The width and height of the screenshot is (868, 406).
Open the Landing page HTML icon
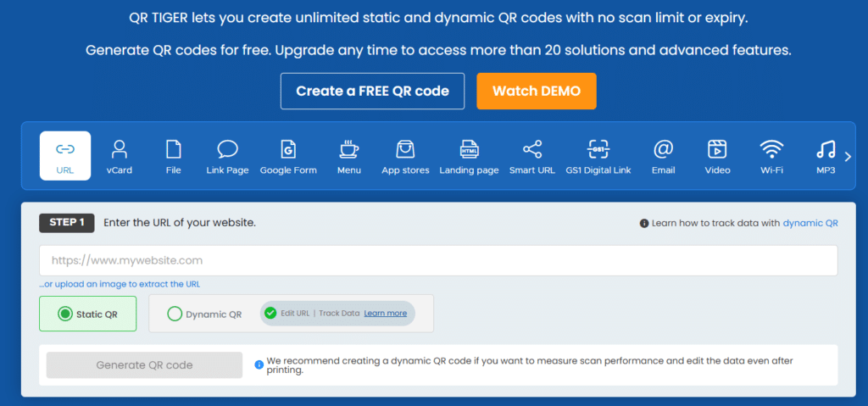(x=469, y=149)
